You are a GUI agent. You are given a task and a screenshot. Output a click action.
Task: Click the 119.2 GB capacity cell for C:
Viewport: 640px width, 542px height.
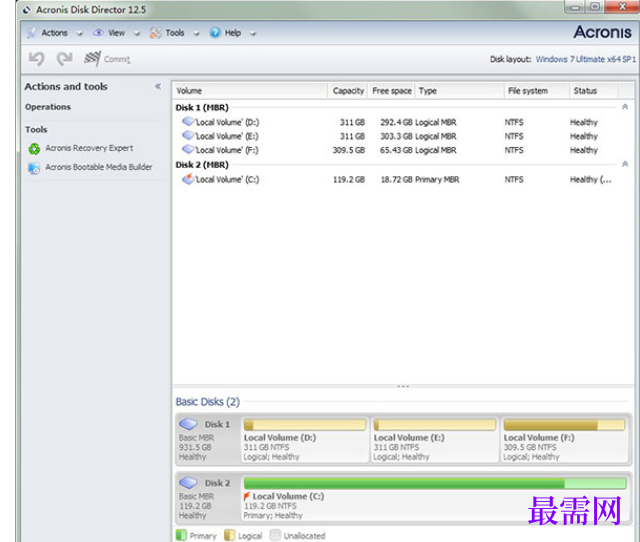349,179
